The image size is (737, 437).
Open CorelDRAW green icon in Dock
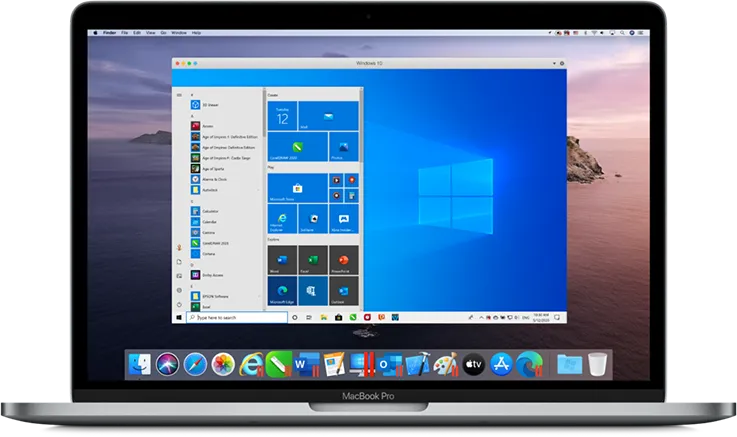point(278,364)
